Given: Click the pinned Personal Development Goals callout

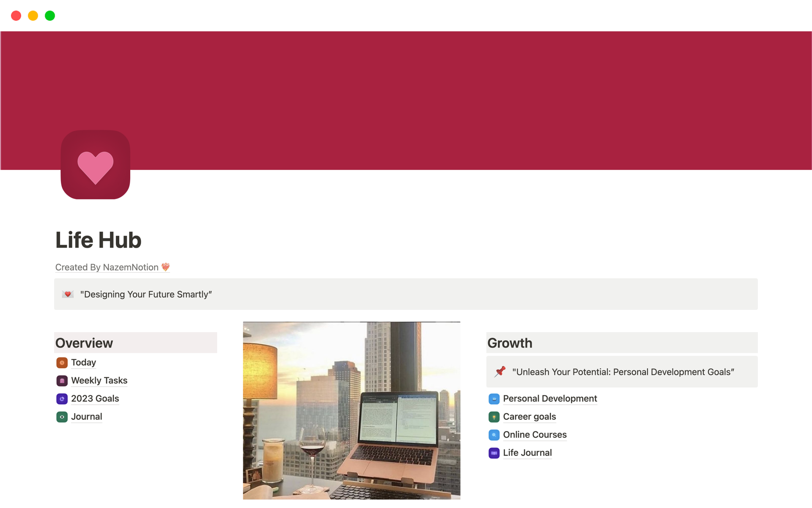Looking at the screenshot, I should [x=621, y=372].
